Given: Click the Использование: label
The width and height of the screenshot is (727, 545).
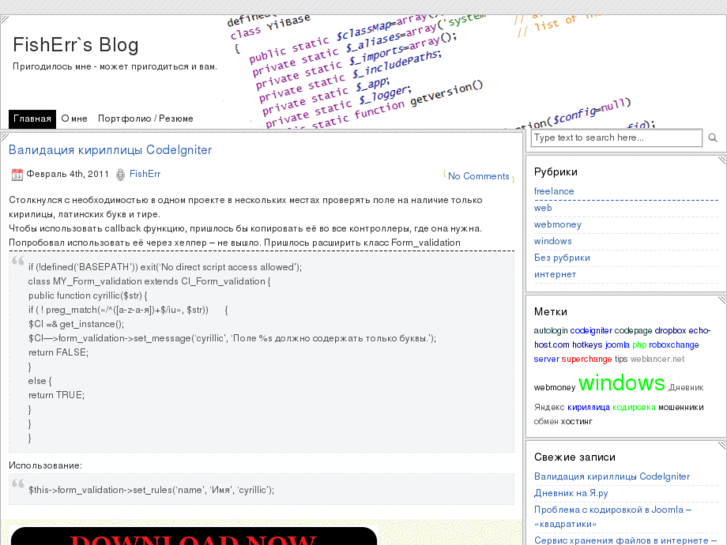Looking at the screenshot, I should (x=45, y=466).
